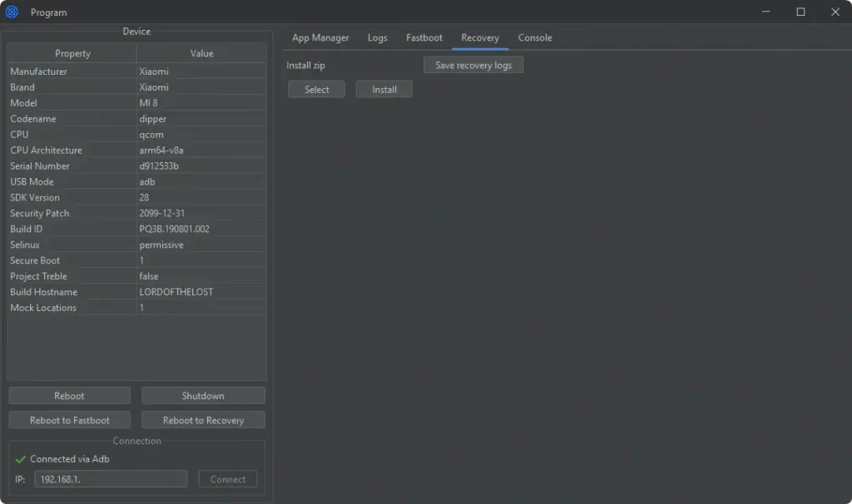Click the green connected checkmark icon
Image resolution: width=852 pixels, height=504 pixels.
[x=21, y=459]
